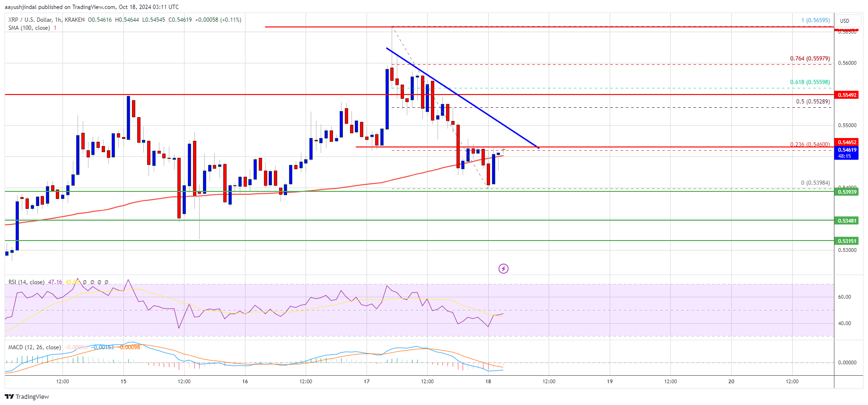Click the 0.53000 price axis tick
The image size is (868, 405).
(x=847, y=250)
